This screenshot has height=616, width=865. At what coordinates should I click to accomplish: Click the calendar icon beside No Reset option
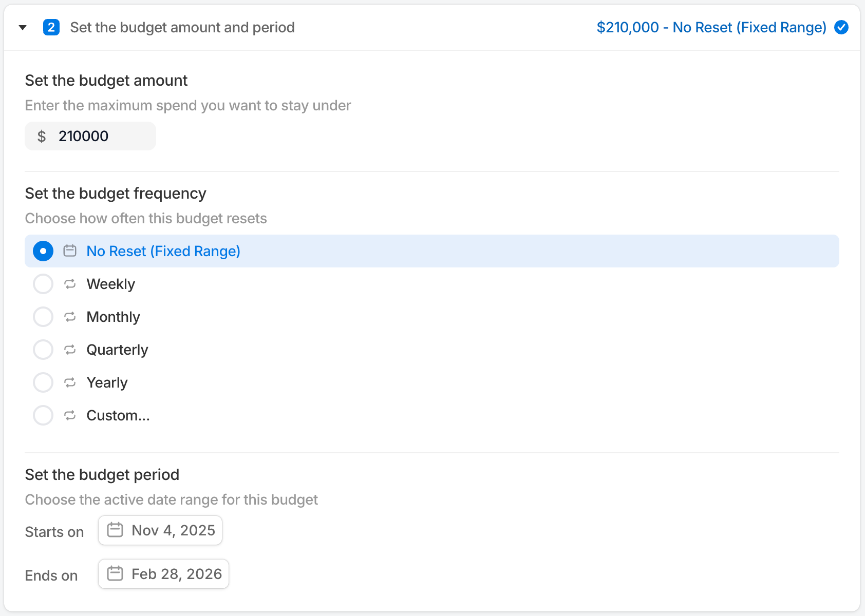click(69, 251)
